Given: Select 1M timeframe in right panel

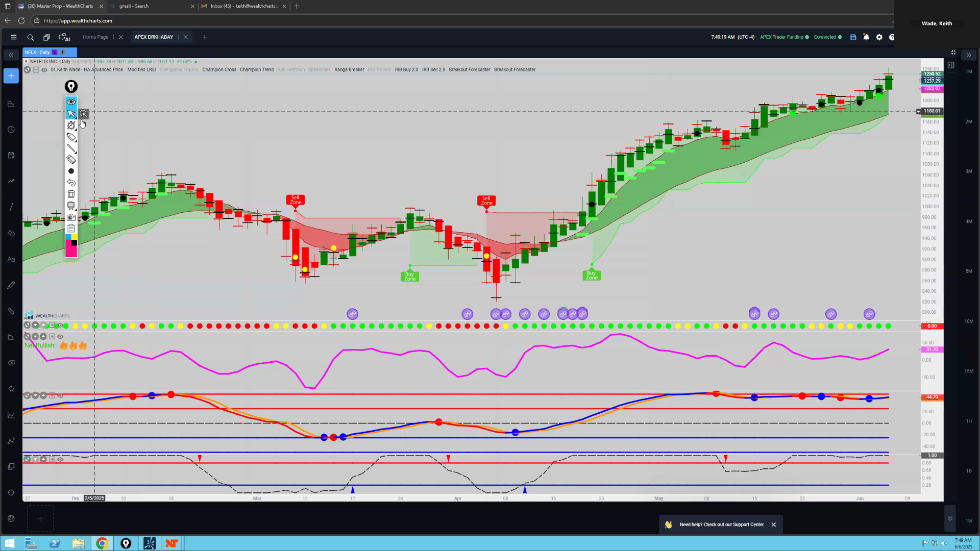Looking at the screenshot, I should pos(968,72).
